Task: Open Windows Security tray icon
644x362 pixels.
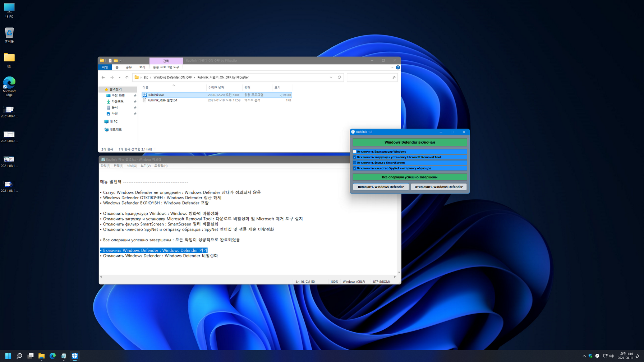Action: point(590,356)
